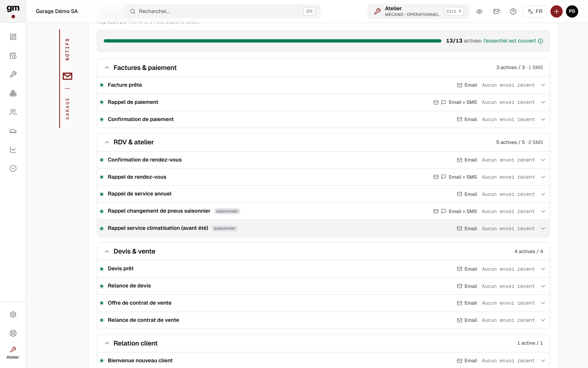The width and height of the screenshot is (588, 368).
Task: Open the circle dot icon in sidebar
Action: [x=13, y=168]
